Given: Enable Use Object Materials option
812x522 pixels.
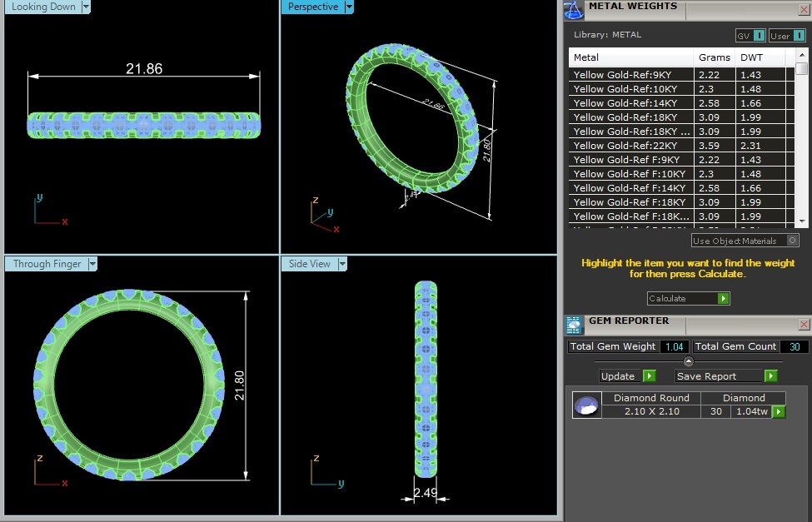Looking at the screenshot, I should coord(792,241).
